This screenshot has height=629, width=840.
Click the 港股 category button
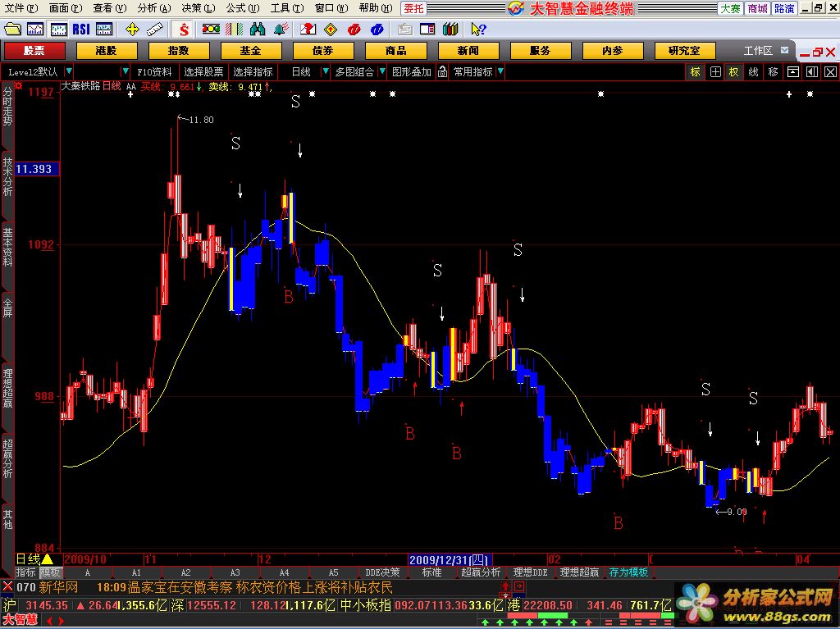coord(107,51)
